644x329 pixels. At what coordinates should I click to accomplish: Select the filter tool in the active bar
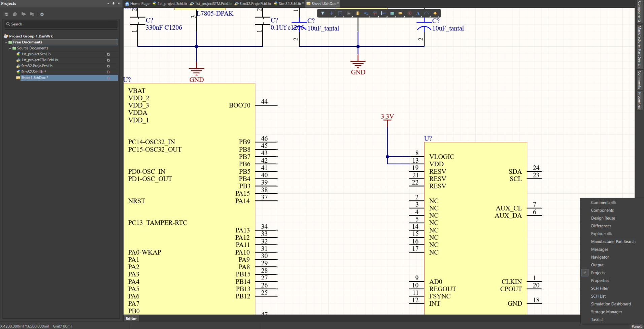323,13
